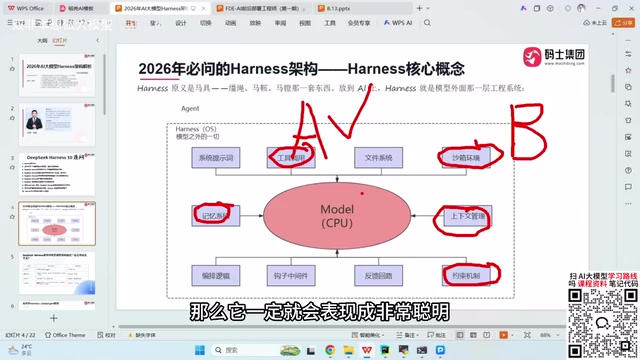This screenshot has width=640, height=360.
Task: Open the weather widget showing 24°C
Action: (20, 350)
